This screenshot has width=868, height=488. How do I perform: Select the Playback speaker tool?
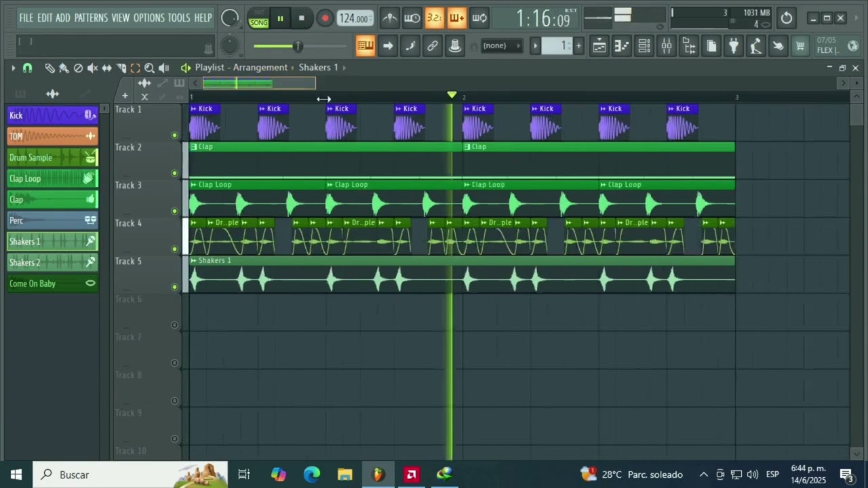[163, 68]
